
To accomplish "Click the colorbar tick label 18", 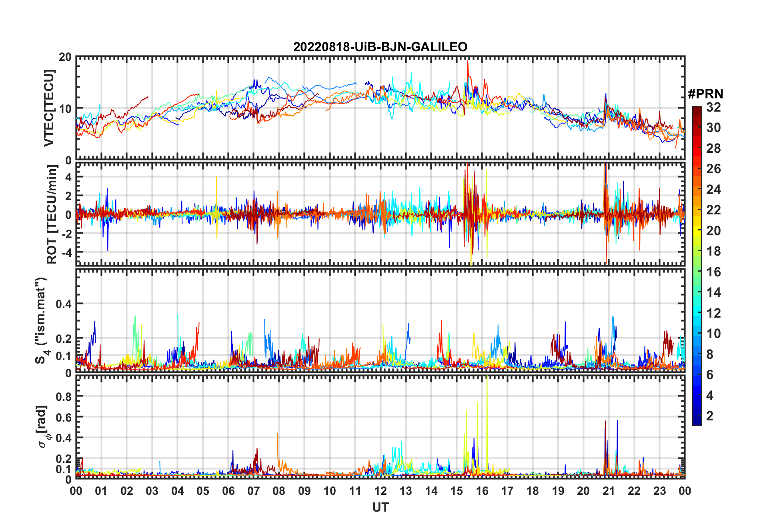I will pos(713,251).
